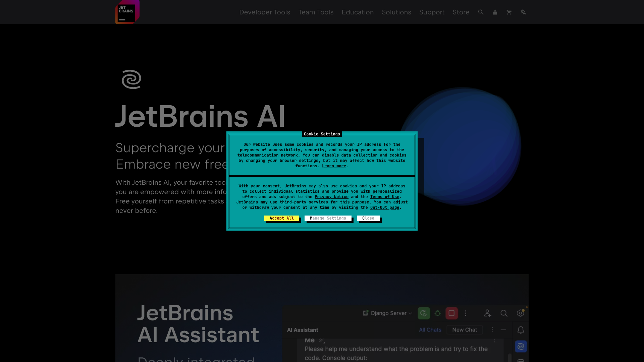
Task: Open the Developer Tools menu
Action: 264,12
